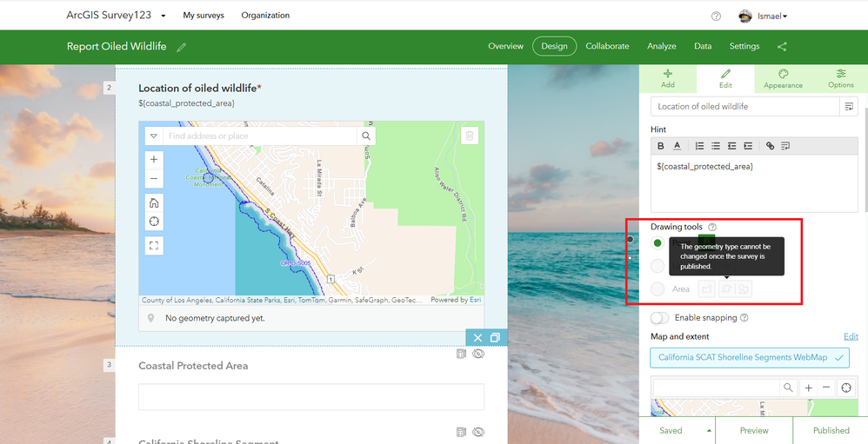Click the share icon in the green header
This screenshot has width=868, height=444.
(782, 46)
